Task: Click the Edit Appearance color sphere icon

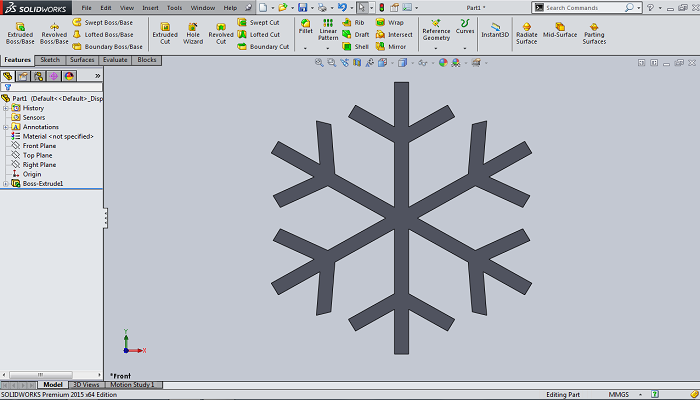Action: (x=443, y=63)
